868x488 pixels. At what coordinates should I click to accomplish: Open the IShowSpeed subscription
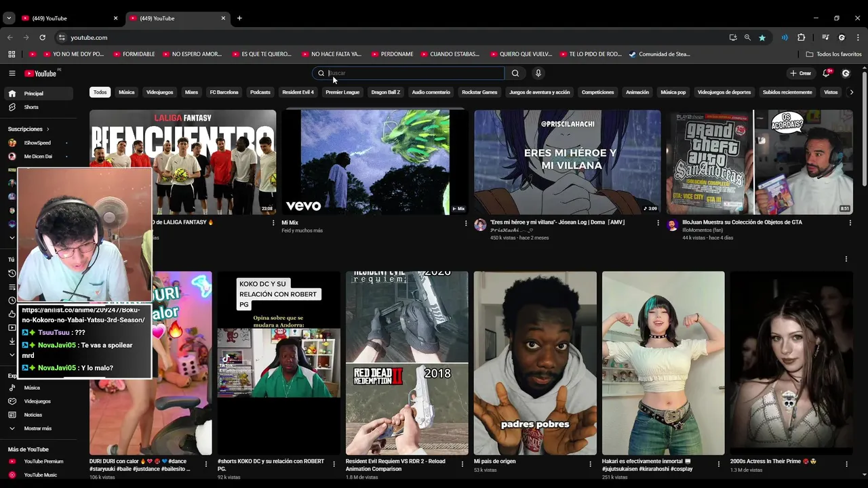37,143
